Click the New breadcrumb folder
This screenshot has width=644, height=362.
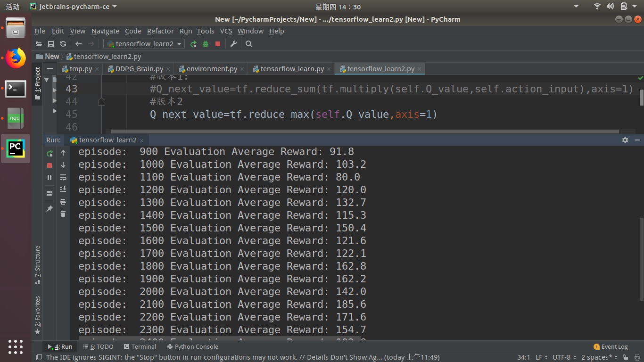(48, 56)
